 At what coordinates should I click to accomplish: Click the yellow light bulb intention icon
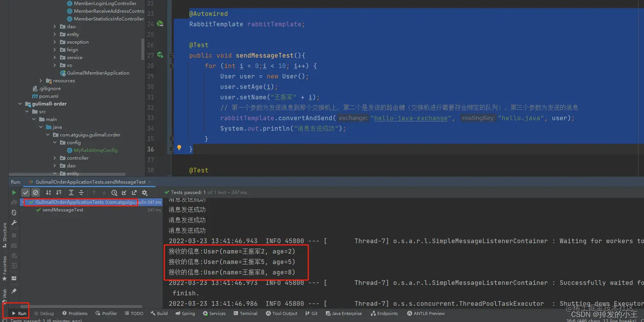click(179, 148)
